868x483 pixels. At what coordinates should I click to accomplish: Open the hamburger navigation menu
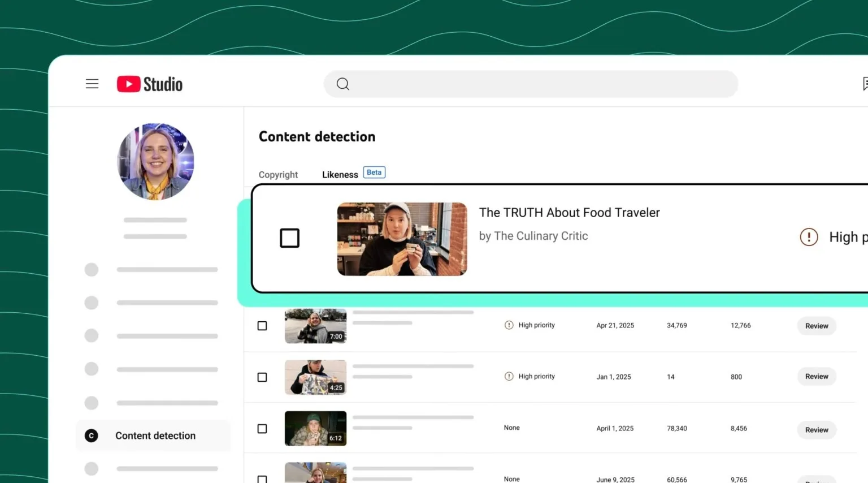pyautogui.click(x=92, y=83)
